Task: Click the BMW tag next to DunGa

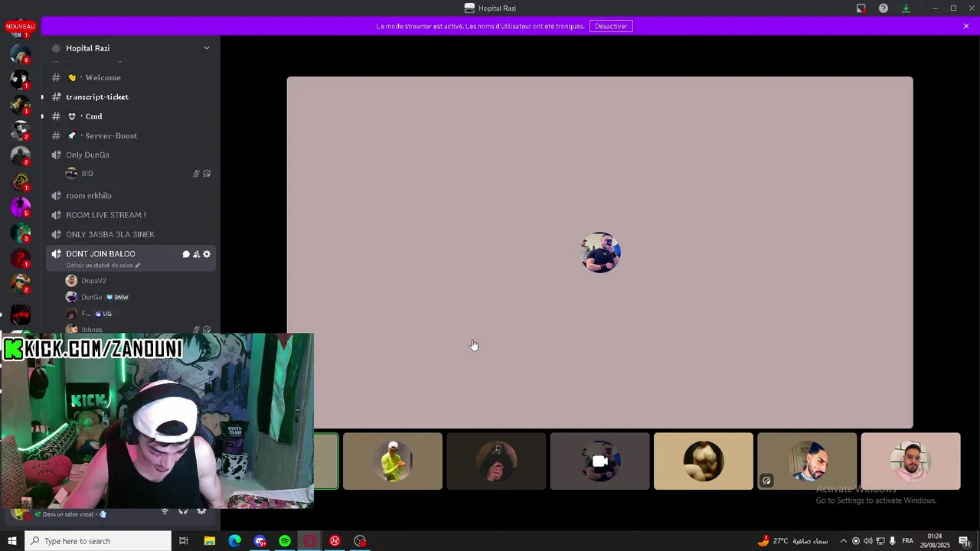Action: click(117, 297)
